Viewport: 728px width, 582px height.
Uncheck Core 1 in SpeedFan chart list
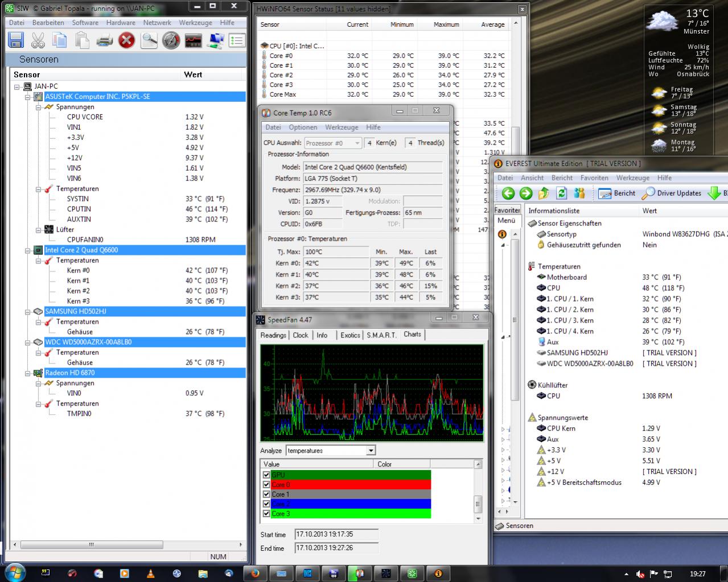click(266, 494)
